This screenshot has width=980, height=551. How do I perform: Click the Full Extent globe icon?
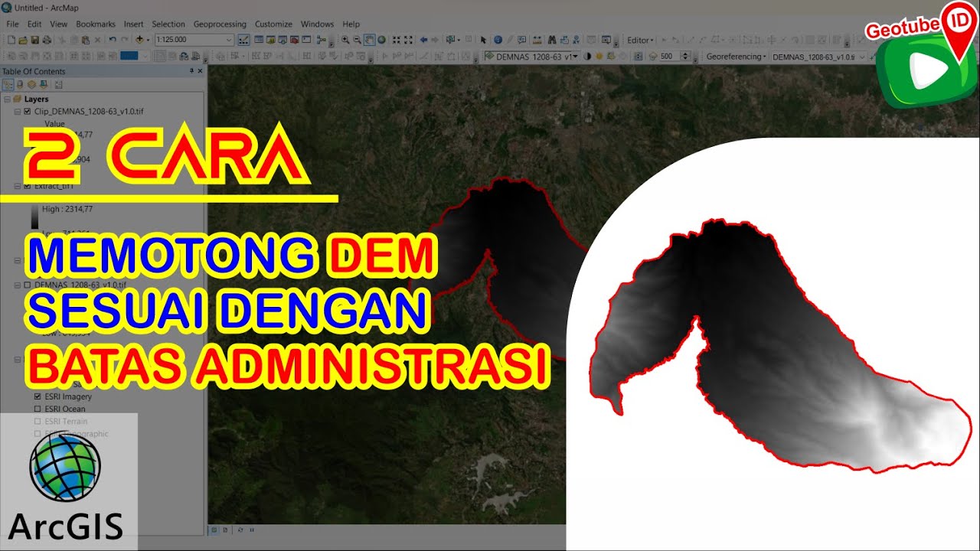point(381,40)
